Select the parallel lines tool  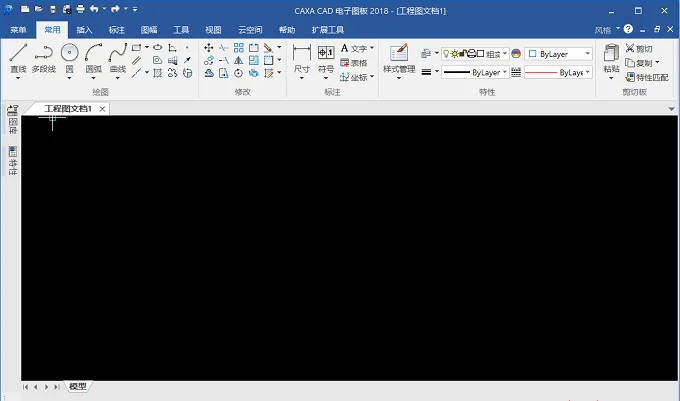[137, 60]
